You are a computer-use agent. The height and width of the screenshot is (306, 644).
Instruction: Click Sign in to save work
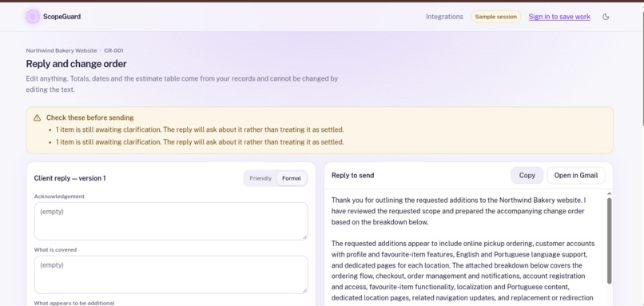559,17
